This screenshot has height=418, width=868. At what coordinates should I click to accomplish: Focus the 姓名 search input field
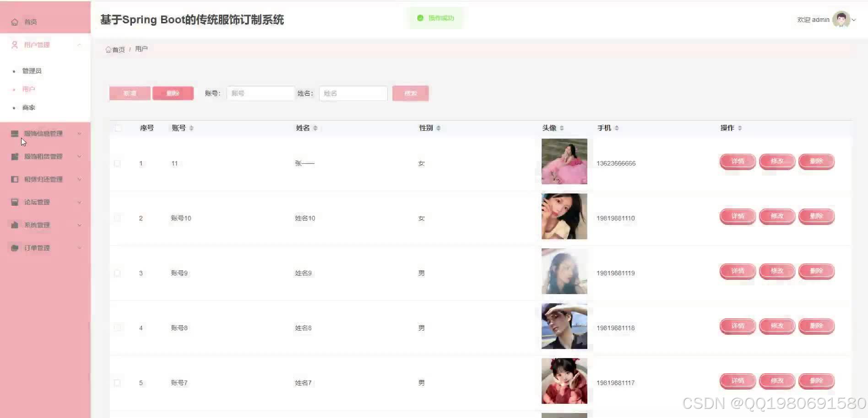[353, 93]
